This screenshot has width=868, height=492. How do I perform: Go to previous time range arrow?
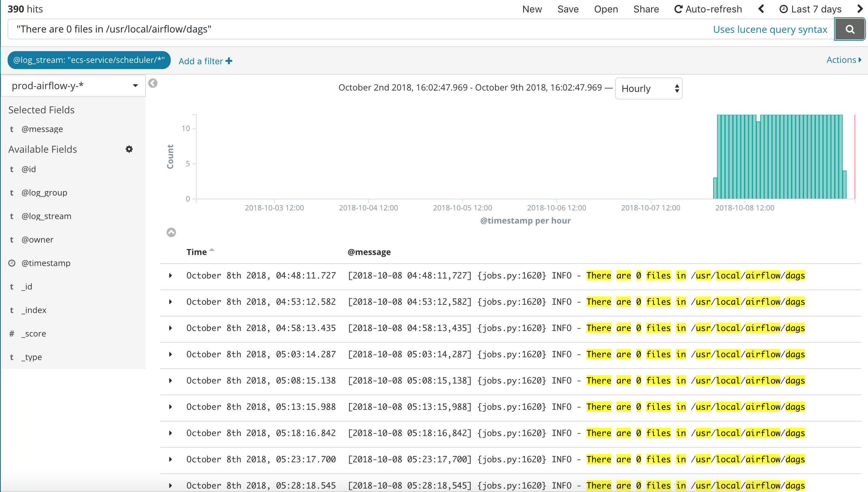(x=761, y=9)
